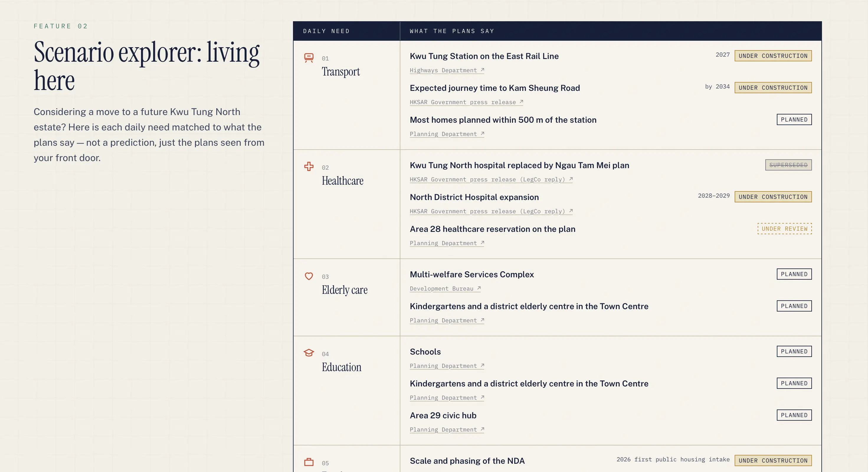
Task: Open Planning Department link under Schools
Action: (x=447, y=366)
